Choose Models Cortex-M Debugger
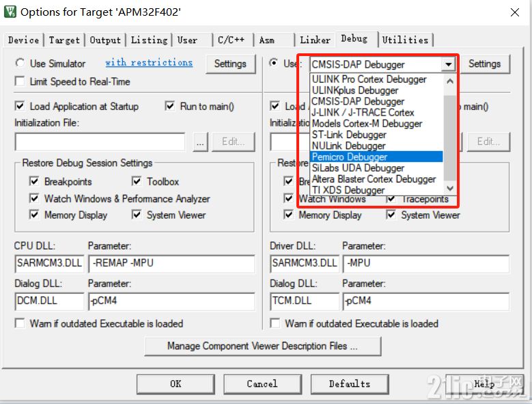This screenshot has height=404, width=532. [x=376, y=124]
